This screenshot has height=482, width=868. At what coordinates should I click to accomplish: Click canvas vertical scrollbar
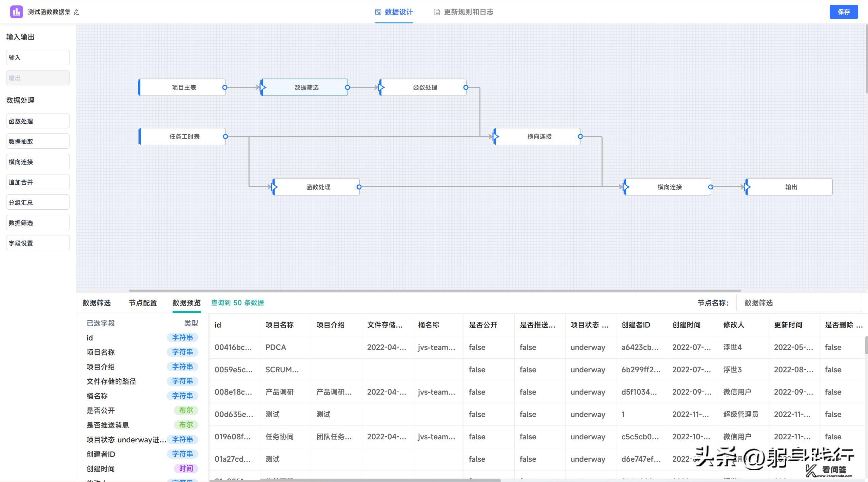tap(866, 58)
